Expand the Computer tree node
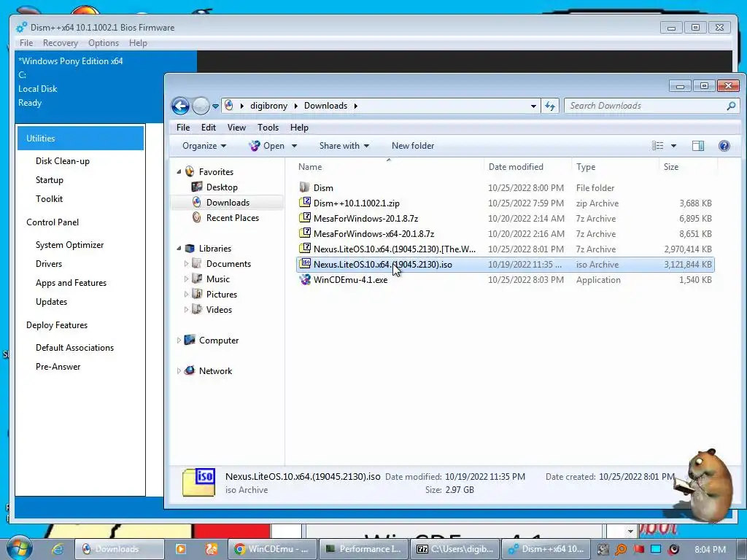The height and width of the screenshot is (560, 747). (179, 340)
